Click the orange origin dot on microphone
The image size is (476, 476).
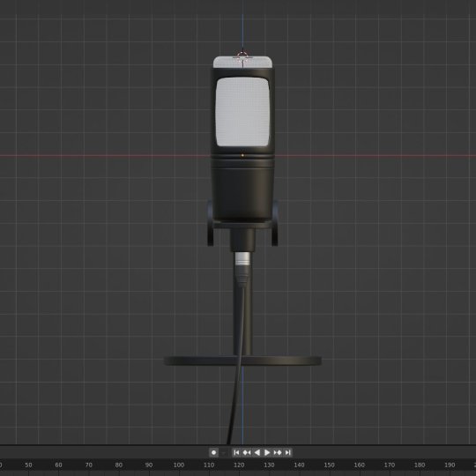coord(242,155)
